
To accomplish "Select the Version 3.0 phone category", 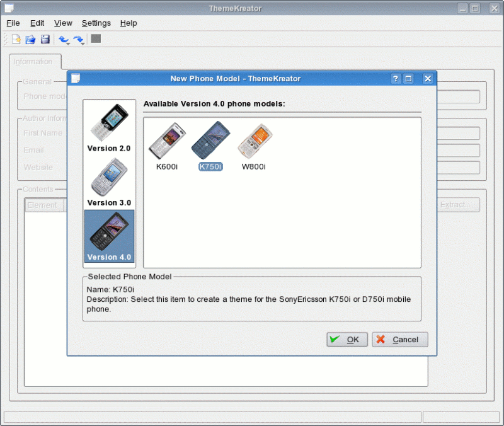I will (x=109, y=182).
